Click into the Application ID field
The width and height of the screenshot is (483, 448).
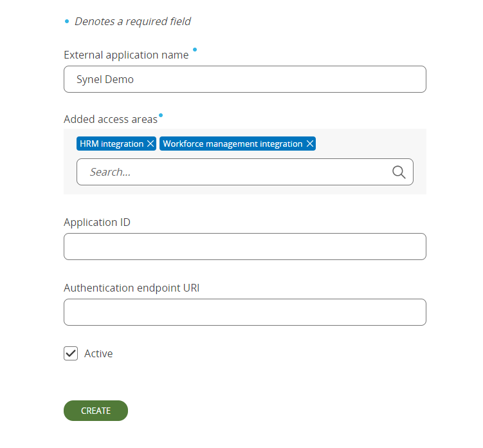[x=245, y=247]
